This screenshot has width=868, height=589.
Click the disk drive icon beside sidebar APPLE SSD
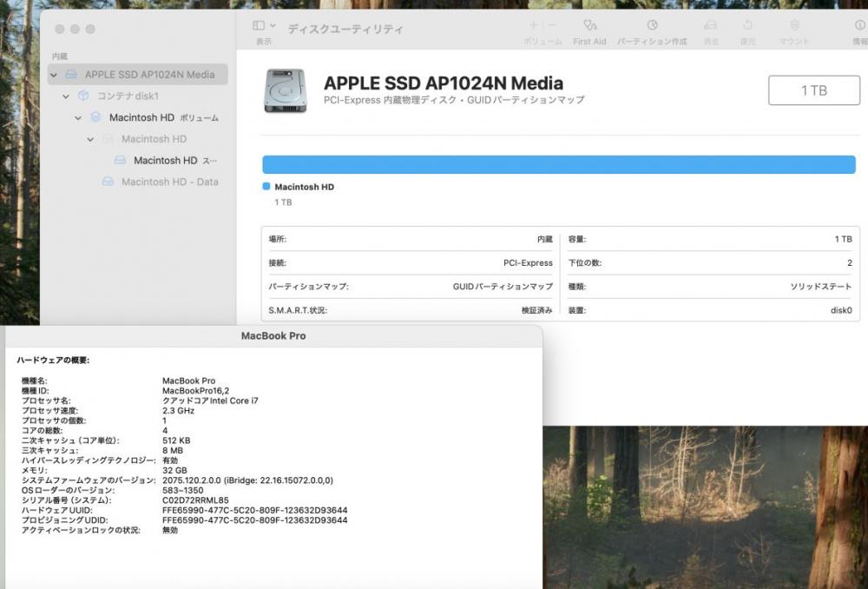click(71, 74)
